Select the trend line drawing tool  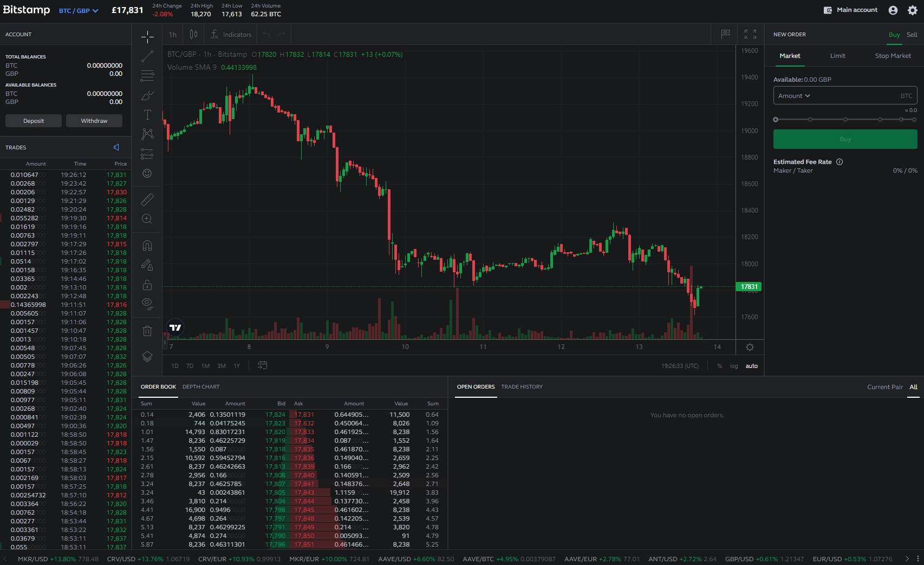(x=147, y=56)
